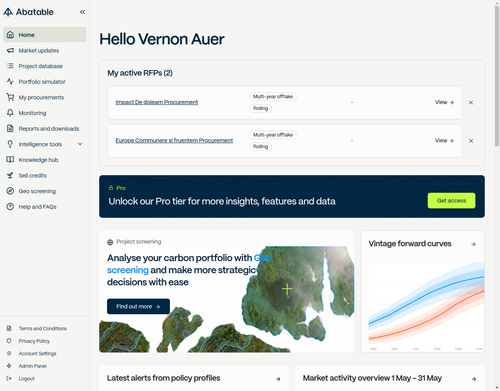
Task: Click the Help and FAQs question icon
Action: pyautogui.click(x=10, y=207)
